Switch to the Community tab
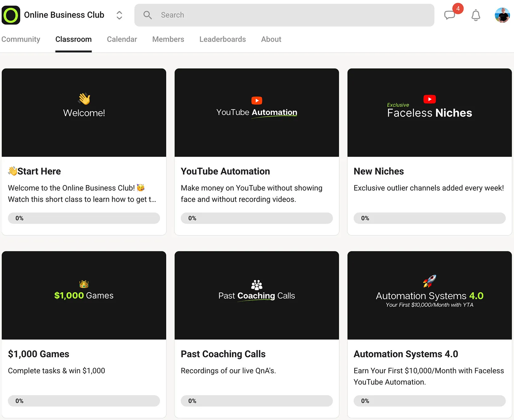 [x=21, y=39]
